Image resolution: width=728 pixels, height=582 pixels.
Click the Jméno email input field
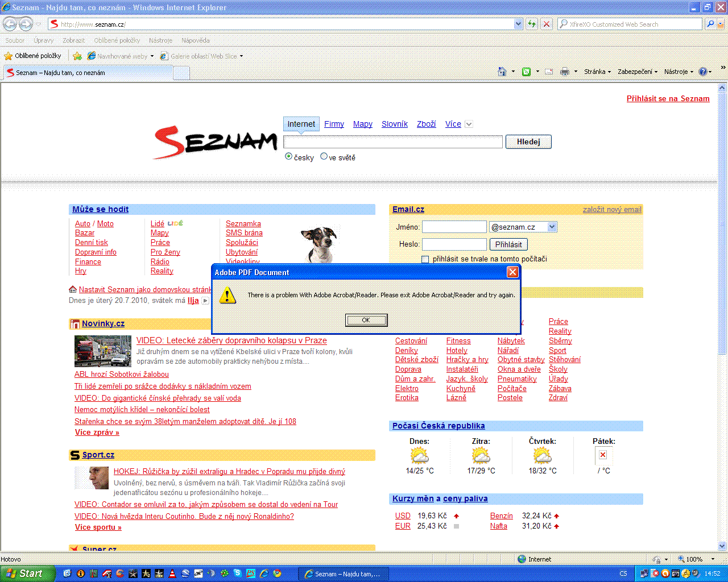[454, 227]
